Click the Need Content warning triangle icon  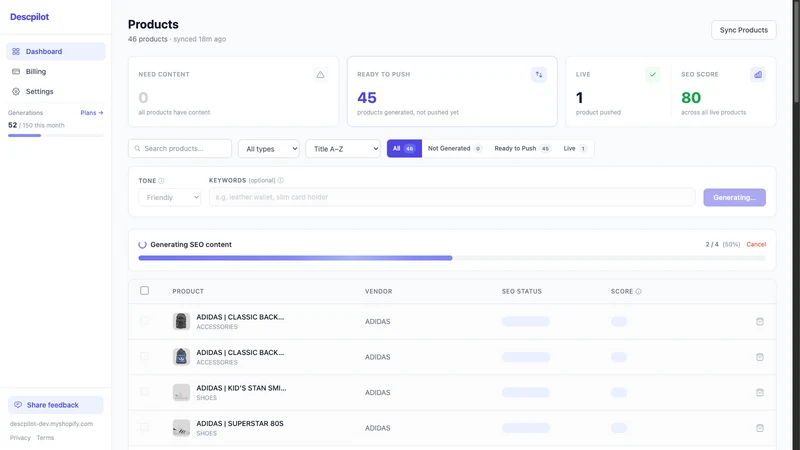320,74
